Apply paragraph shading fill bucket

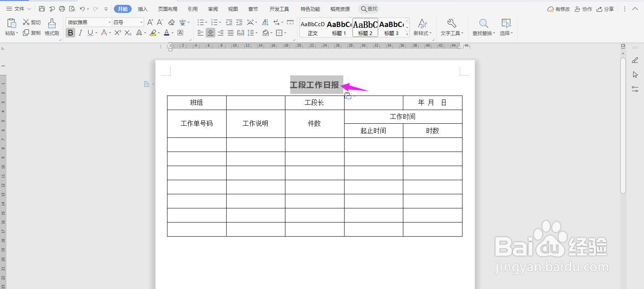[265, 33]
